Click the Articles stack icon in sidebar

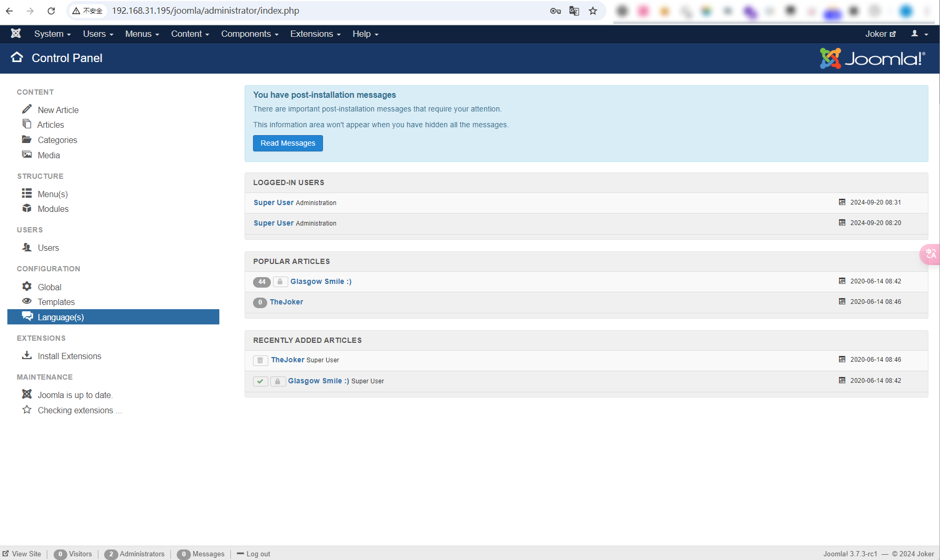[27, 124]
